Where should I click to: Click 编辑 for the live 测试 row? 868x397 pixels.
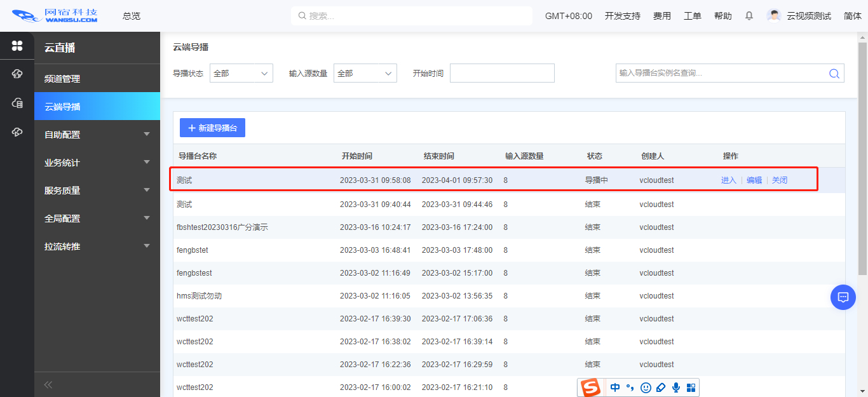tap(754, 180)
